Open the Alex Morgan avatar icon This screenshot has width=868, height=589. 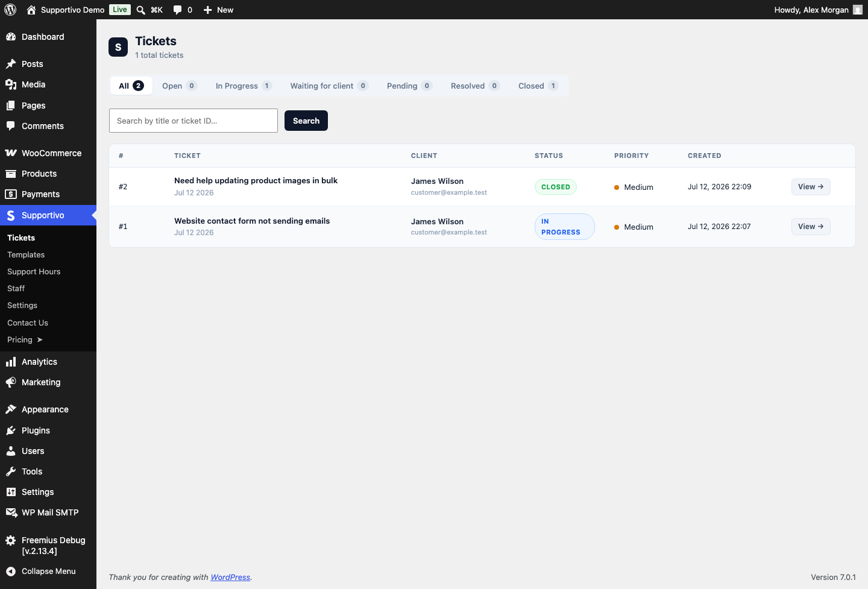coord(858,10)
